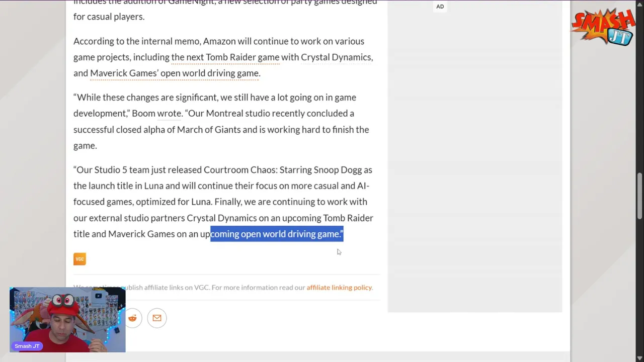Click the words 'March of Giants'

pos(209,130)
